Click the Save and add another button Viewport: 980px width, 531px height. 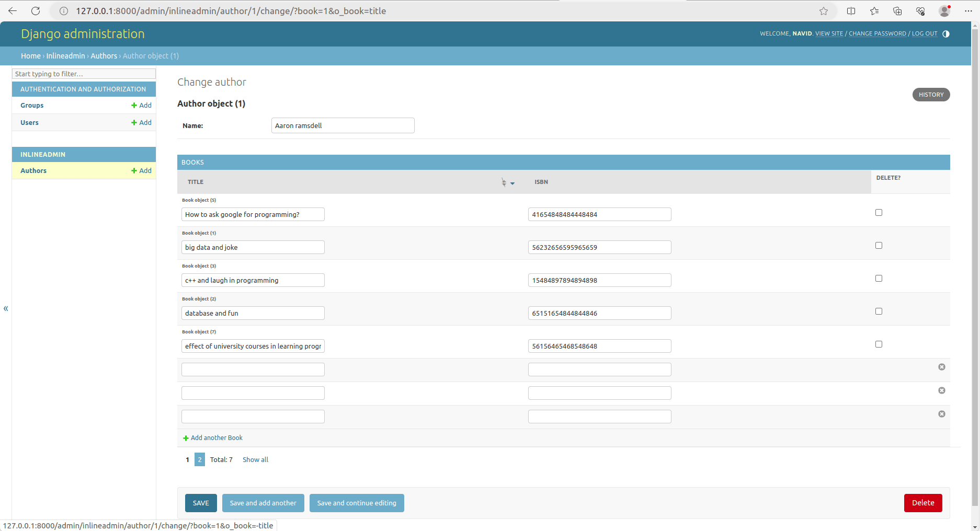pos(263,503)
